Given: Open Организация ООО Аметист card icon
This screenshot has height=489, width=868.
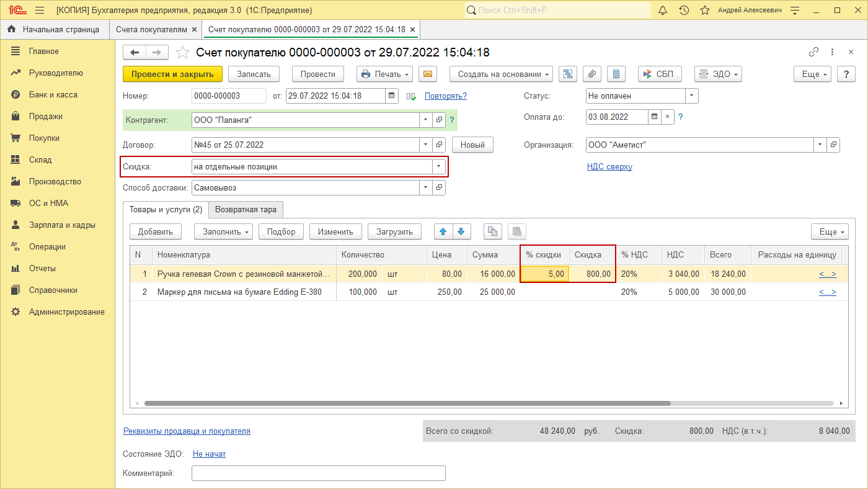Looking at the screenshot, I should pyautogui.click(x=833, y=145).
